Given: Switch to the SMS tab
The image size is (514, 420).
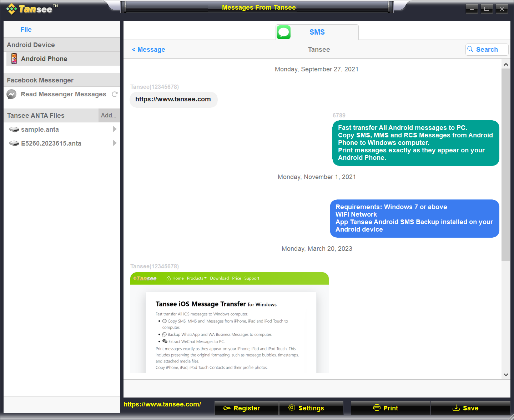Looking at the screenshot, I should coord(317,32).
